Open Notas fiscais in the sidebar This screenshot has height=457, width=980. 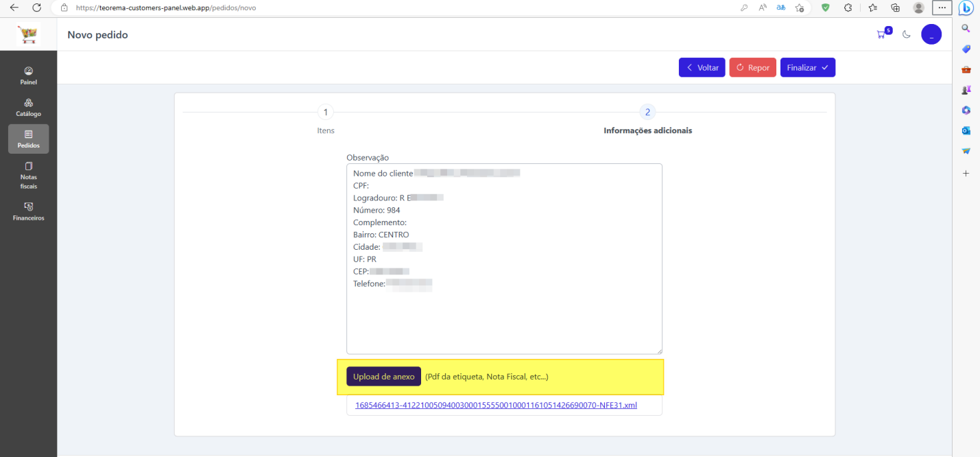[x=29, y=176]
